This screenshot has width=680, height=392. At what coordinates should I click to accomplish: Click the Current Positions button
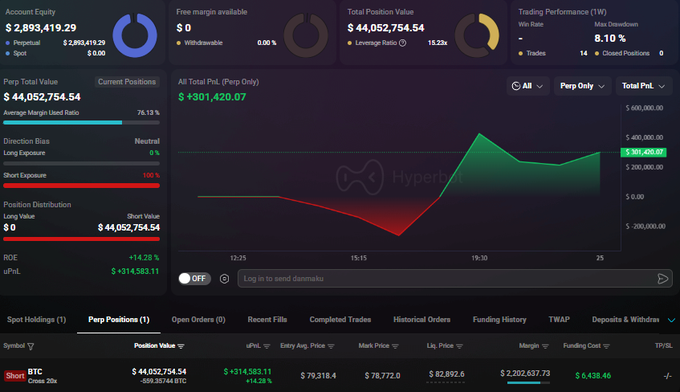127,82
